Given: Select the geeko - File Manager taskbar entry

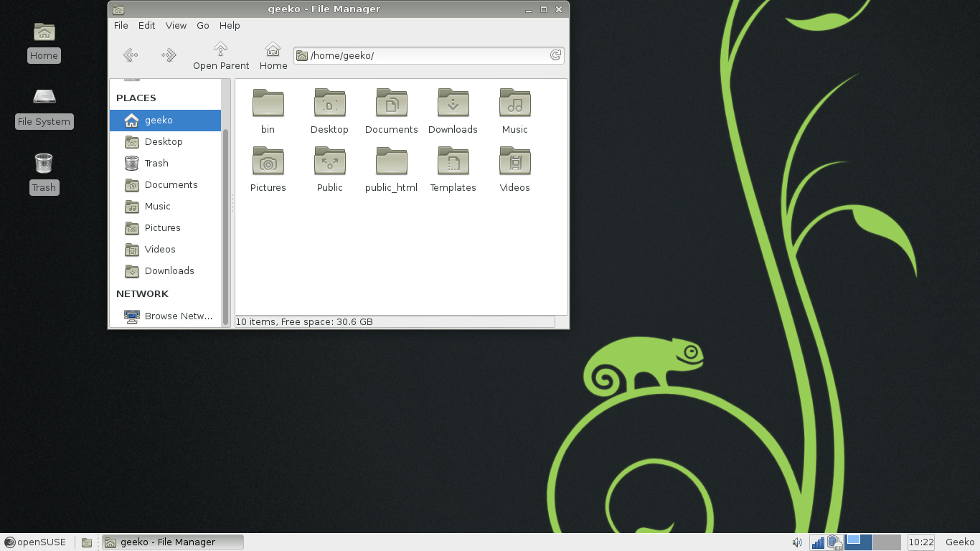Looking at the screenshot, I should coord(172,542).
